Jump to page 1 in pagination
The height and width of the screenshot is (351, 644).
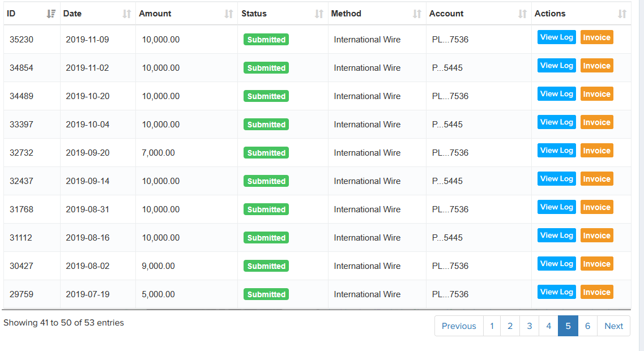(492, 326)
